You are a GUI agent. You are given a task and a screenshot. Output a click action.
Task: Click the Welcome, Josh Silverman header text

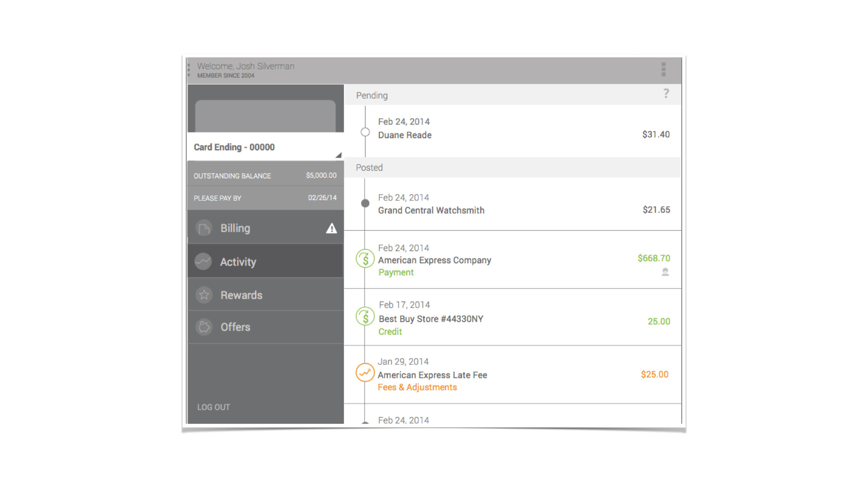click(x=245, y=66)
